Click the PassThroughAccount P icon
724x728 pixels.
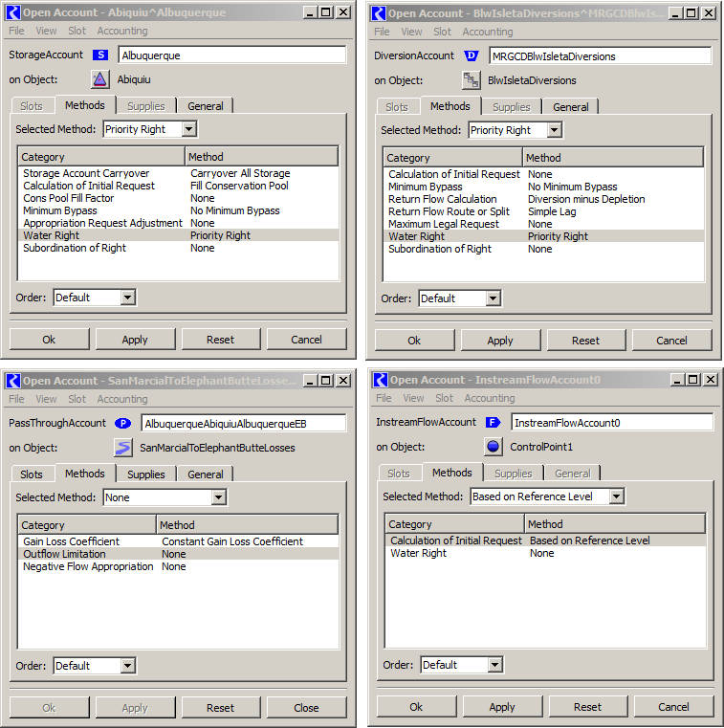[123, 423]
